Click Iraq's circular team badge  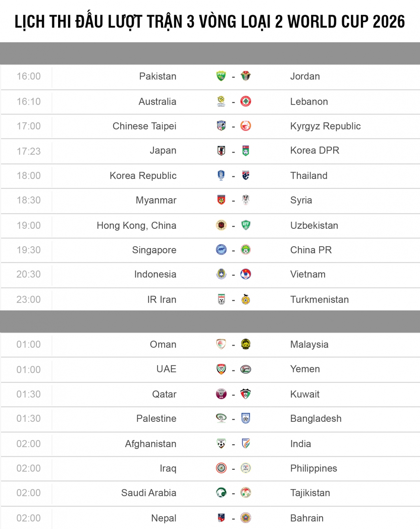[x=221, y=468]
